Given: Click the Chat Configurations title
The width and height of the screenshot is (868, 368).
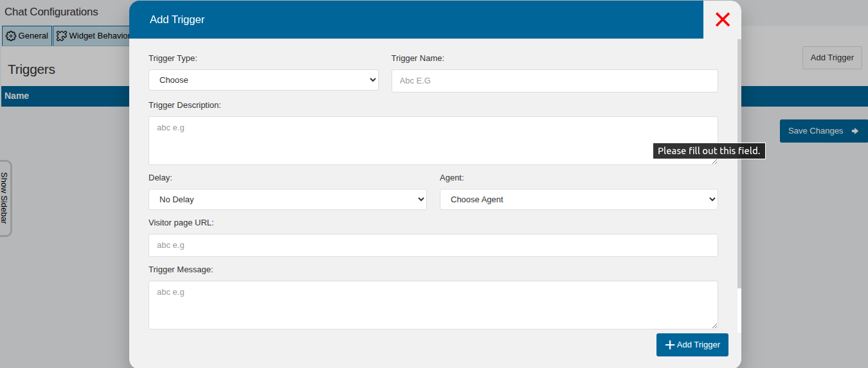Looking at the screenshot, I should pyautogui.click(x=51, y=12).
